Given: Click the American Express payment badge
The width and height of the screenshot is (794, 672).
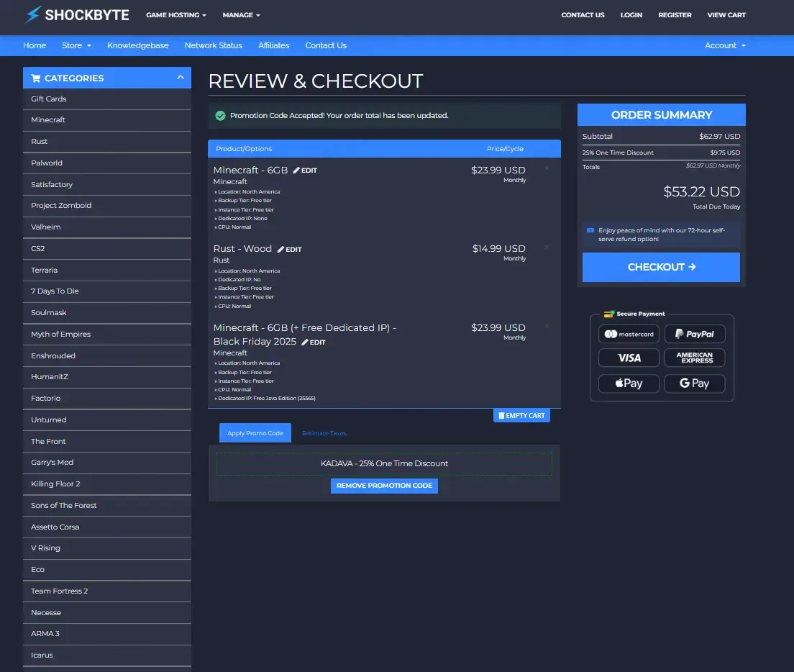Looking at the screenshot, I should tap(695, 358).
